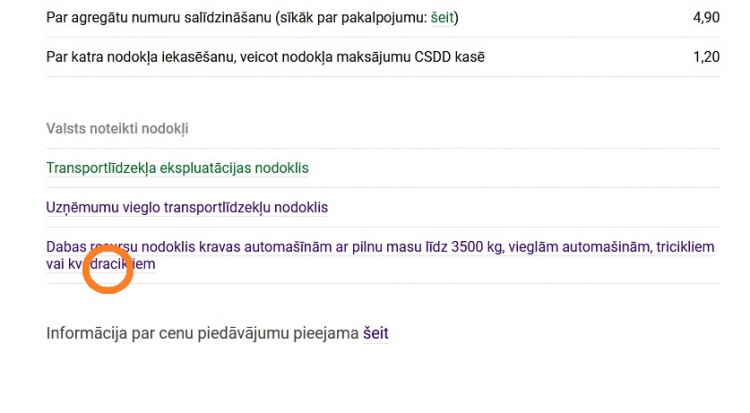
Task: Open Uzņēmumu vieglo transportlīdzekļu nodoklis link
Action: point(187,207)
